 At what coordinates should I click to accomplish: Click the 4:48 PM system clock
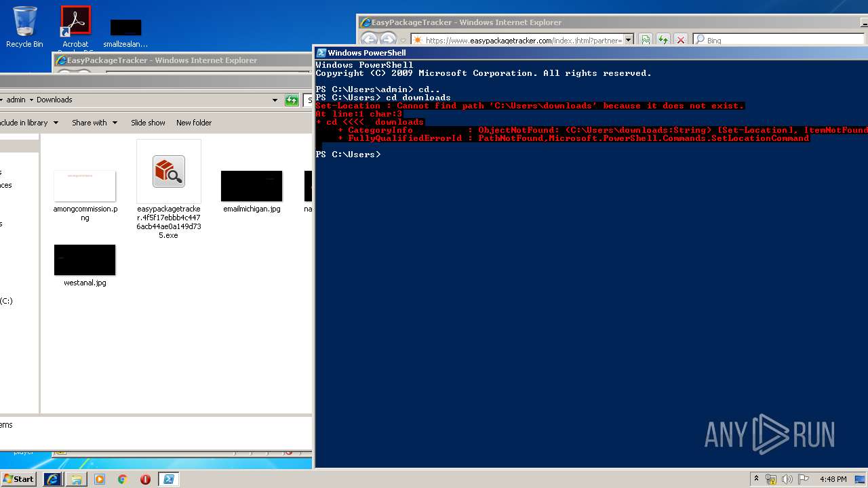click(833, 479)
